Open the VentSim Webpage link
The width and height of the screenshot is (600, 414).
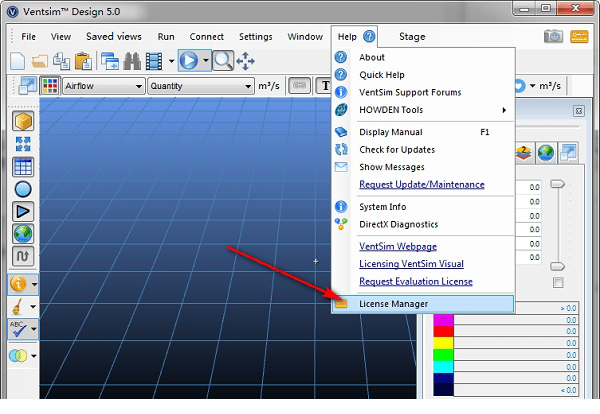click(x=398, y=246)
